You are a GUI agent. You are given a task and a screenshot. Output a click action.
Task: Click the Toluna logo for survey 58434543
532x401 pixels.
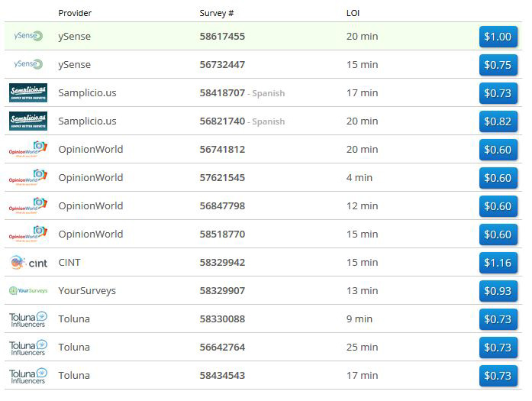28,376
